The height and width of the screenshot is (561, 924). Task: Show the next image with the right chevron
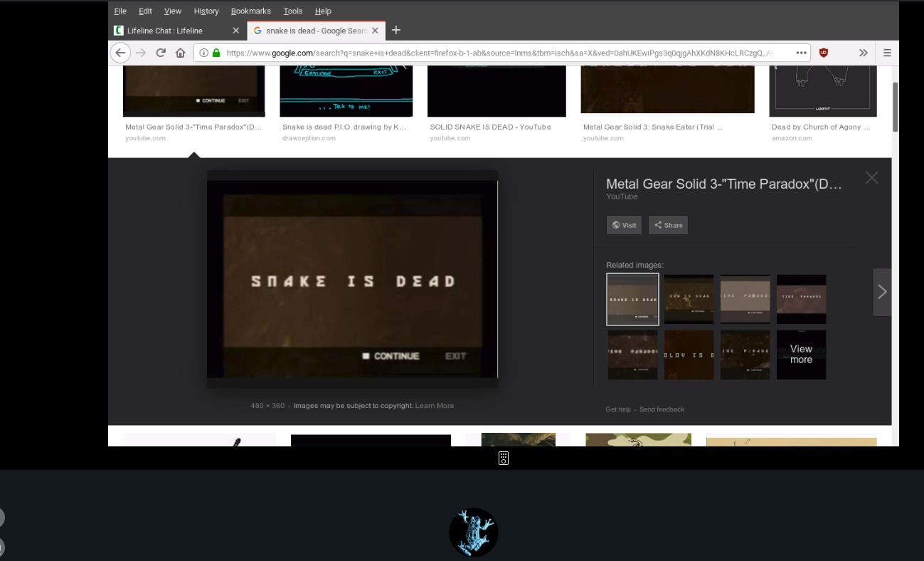(882, 292)
